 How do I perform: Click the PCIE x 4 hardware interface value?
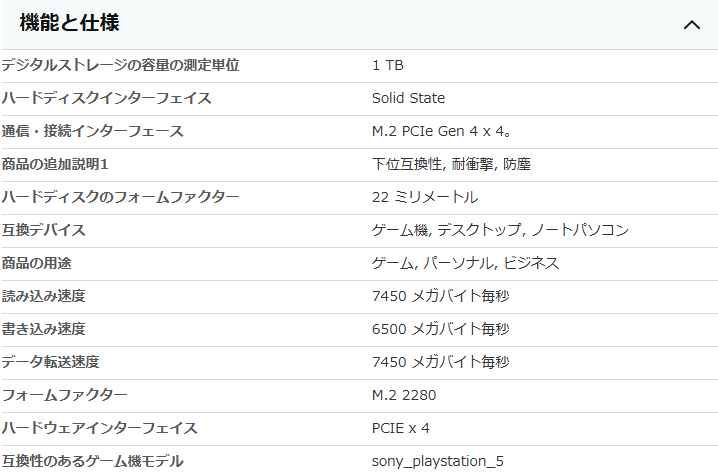tap(401, 428)
